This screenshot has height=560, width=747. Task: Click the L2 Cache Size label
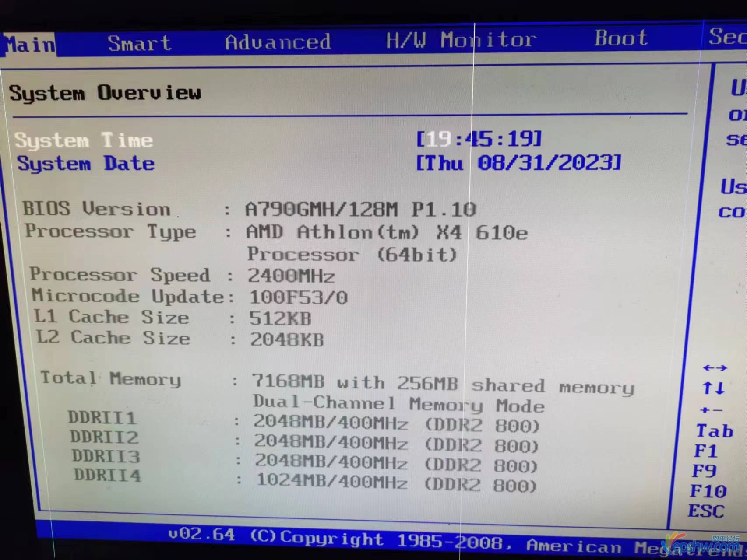pos(113,337)
